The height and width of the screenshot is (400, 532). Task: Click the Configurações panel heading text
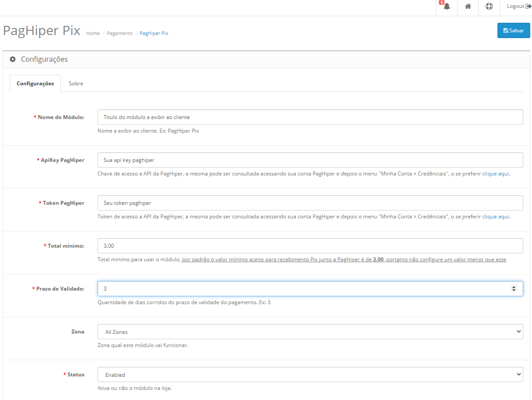44,59
